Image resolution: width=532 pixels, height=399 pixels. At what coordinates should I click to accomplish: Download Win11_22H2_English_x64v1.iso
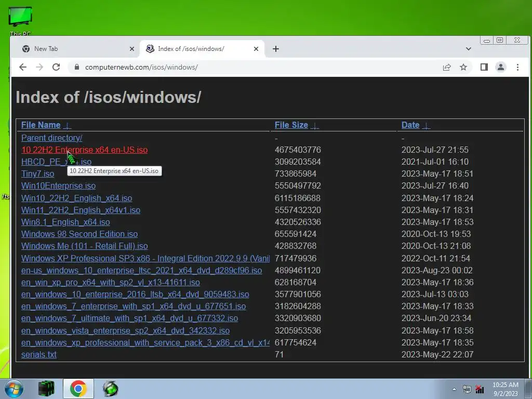(81, 210)
